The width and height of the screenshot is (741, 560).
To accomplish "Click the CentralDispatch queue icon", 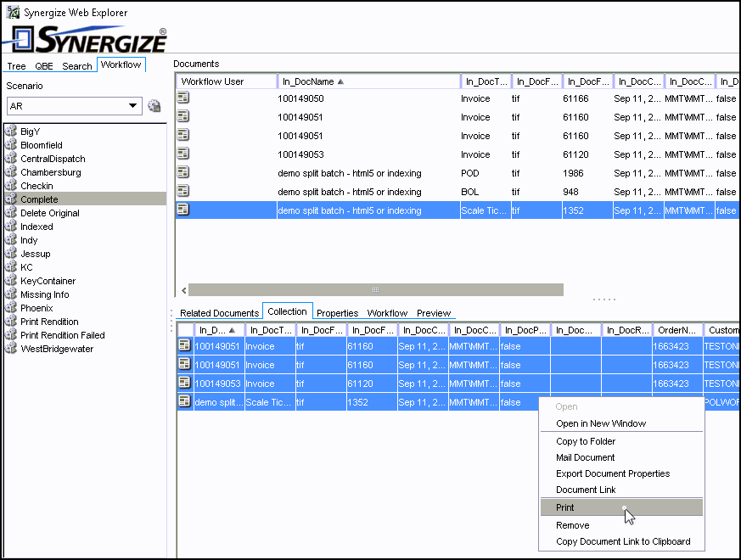I will [x=11, y=159].
